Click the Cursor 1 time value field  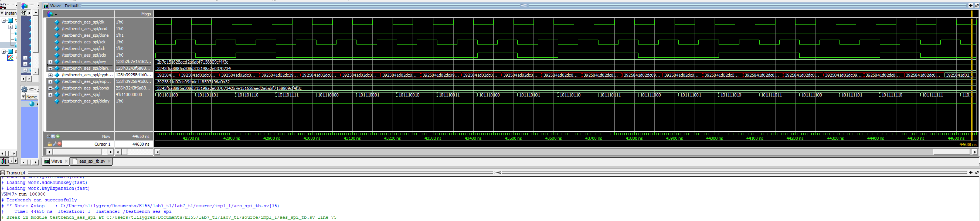(x=134, y=144)
